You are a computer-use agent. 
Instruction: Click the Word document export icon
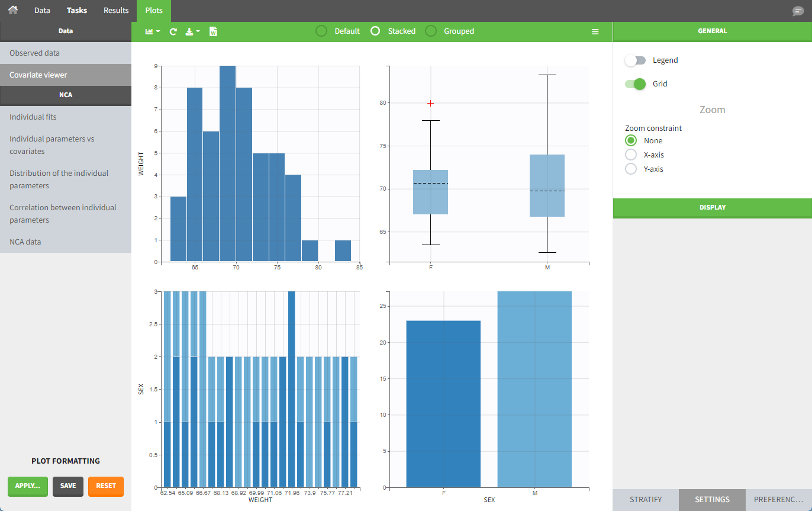click(213, 31)
